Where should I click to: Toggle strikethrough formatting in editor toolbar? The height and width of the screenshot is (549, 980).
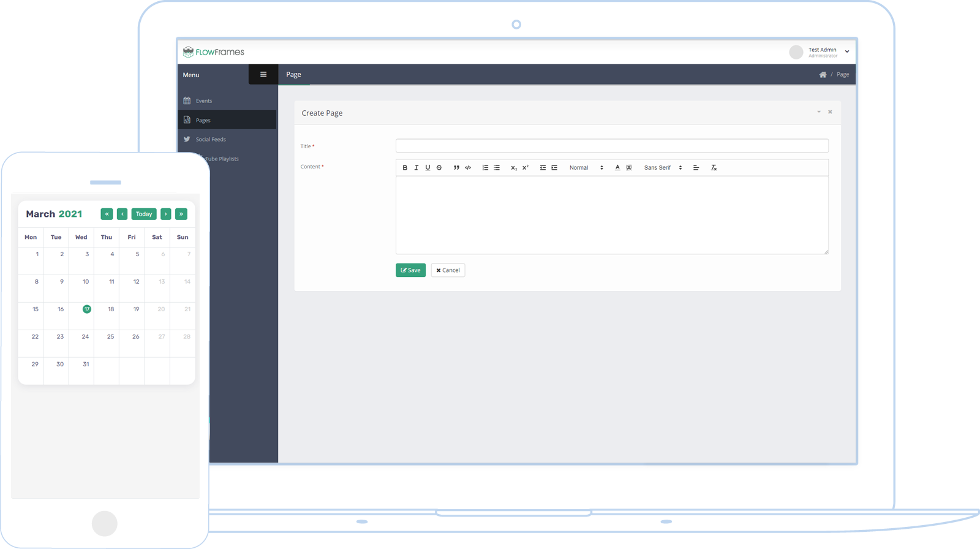point(439,168)
